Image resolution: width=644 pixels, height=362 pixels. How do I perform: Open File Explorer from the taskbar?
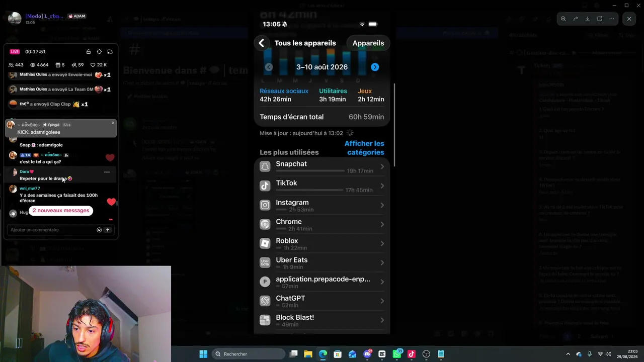pos(308,354)
